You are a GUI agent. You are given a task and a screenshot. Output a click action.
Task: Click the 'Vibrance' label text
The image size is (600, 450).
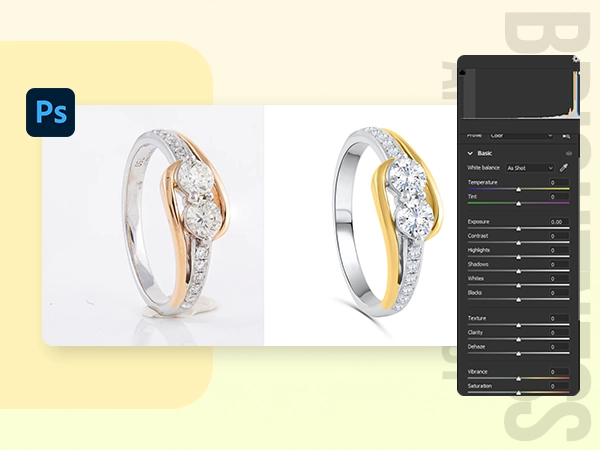click(478, 372)
